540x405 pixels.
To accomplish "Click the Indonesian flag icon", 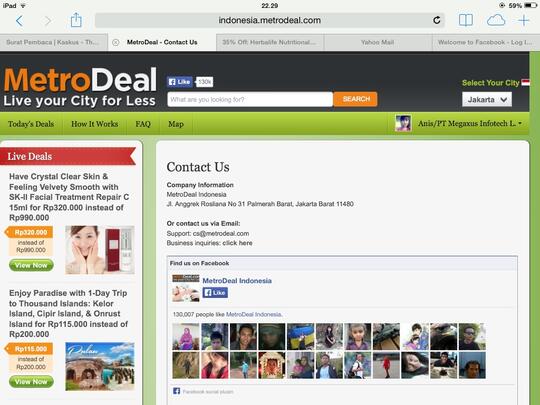I will (526, 83).
